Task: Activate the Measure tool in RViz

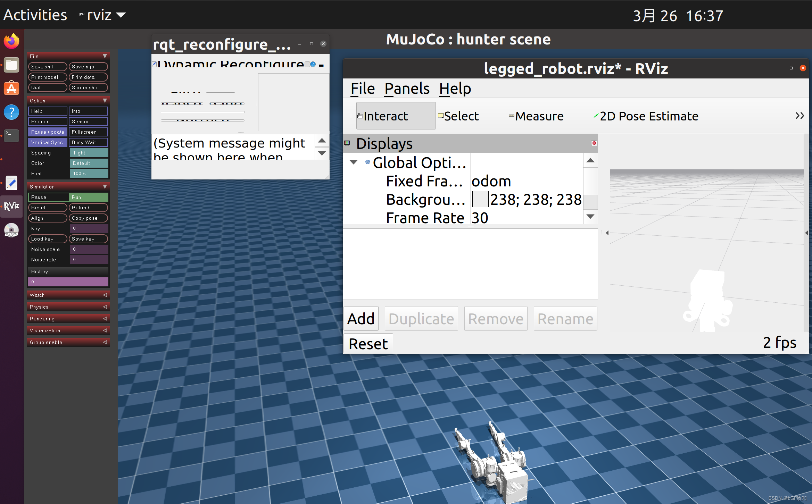Action: [536, 116]
